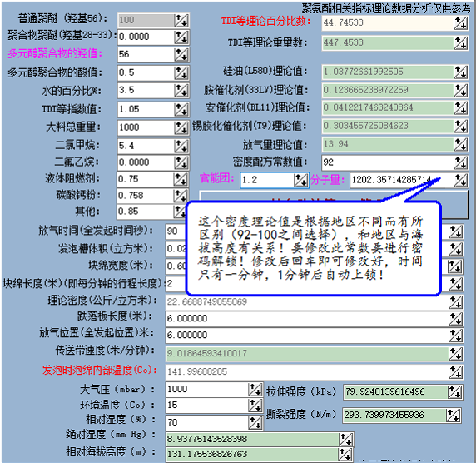Click spinner icon for 撕裂强度 (N/m)

(x=454, y=416)
